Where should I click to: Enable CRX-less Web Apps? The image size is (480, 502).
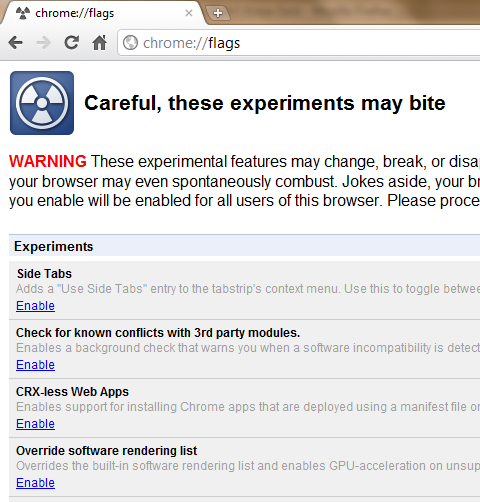(x=35, y=424)
